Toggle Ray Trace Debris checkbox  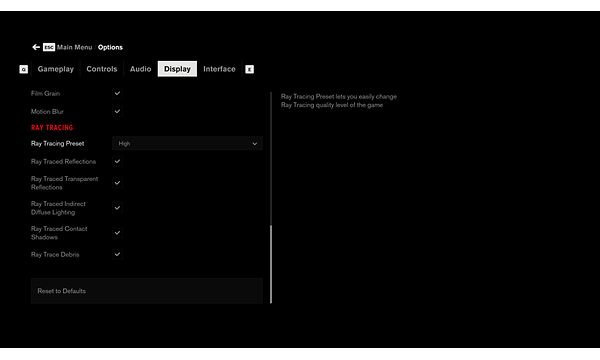click(x=117, y=254)
